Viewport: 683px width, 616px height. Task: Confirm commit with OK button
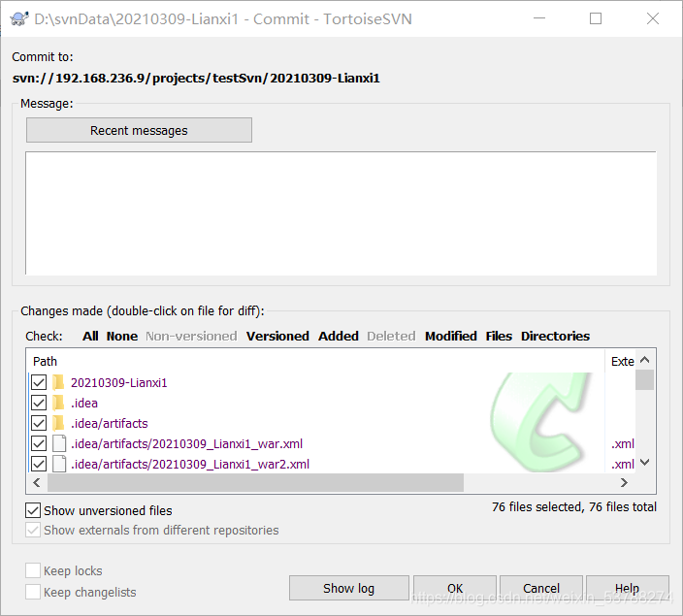(455, 588)
